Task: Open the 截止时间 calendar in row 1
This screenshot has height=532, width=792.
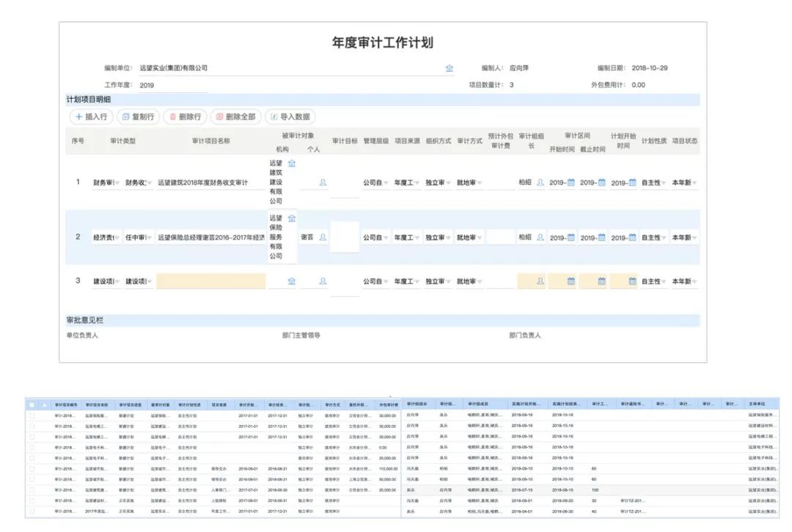Action: (x=601, y=182)
